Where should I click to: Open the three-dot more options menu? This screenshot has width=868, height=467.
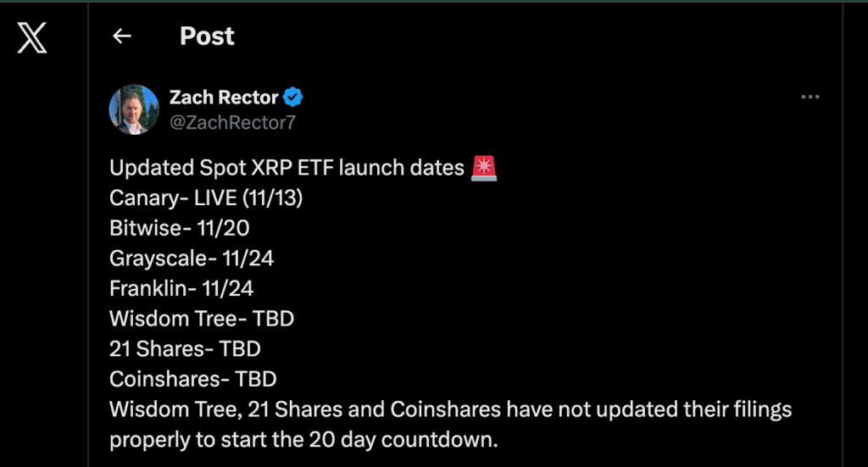tap(810, 97)
